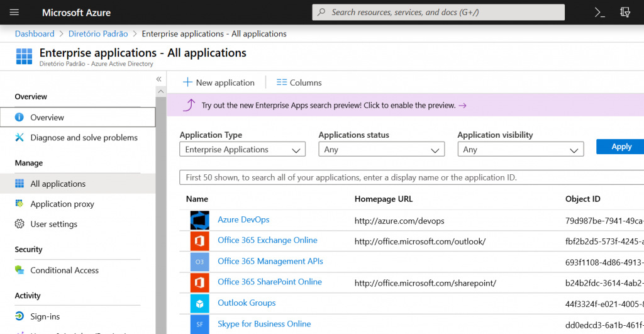Click the O3 Office 365 Management APIs icon

(x=199, y=262)
